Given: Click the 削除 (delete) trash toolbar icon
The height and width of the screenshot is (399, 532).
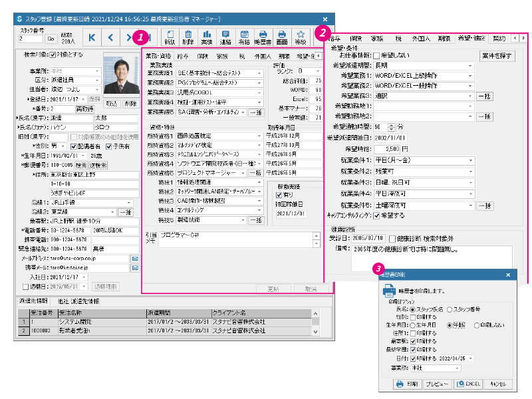Looking at the screenshot, I should pyautogui.click(x=188, y=37).
